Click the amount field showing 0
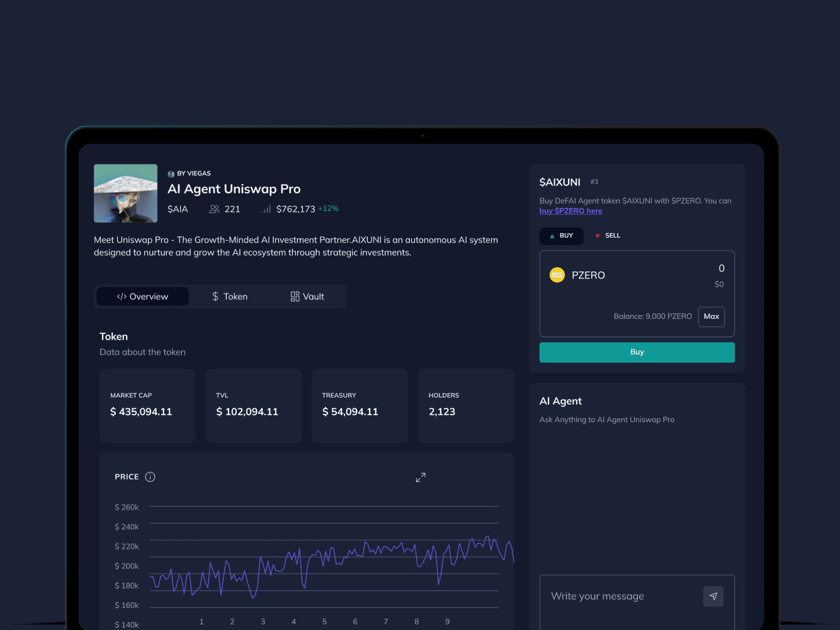The image size is (840, 630). tap(722, 268)
